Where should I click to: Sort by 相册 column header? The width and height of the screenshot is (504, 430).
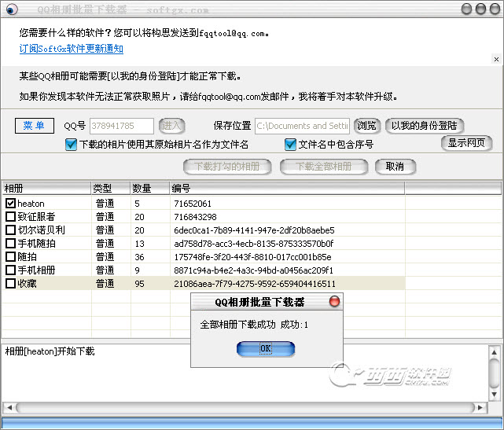(x=46, y=189)
